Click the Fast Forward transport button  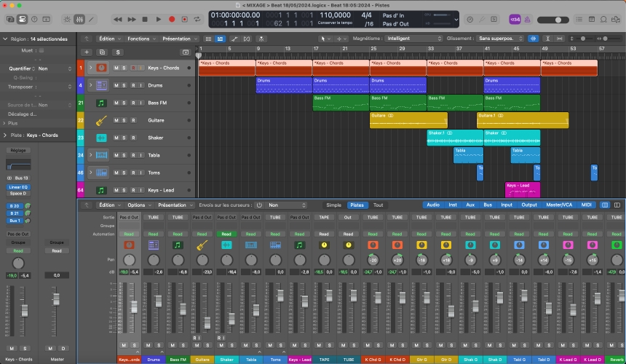(x=131, y=19)
